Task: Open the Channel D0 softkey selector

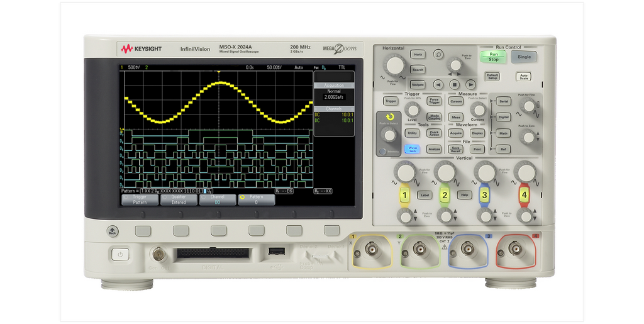Action: click(217, 199)
